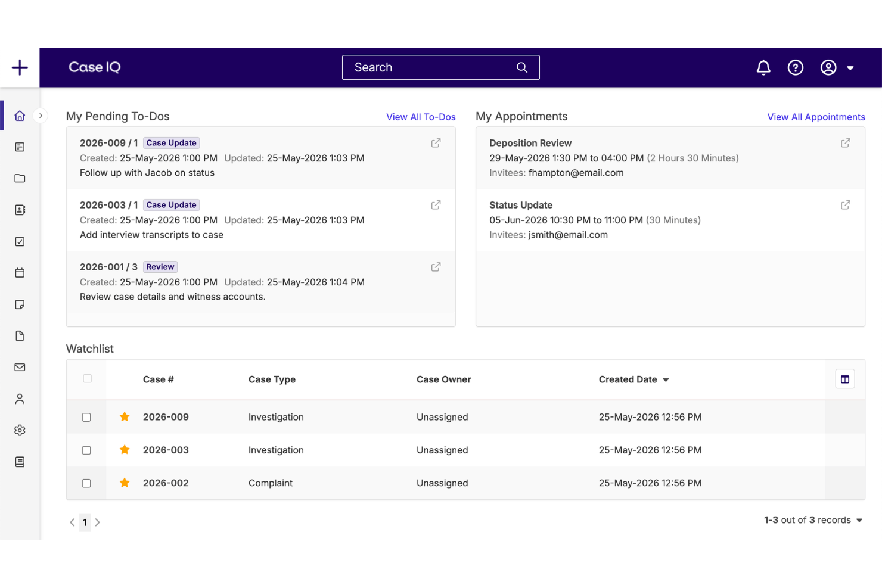Select checkbox for case 2026-009
Viewport: 882px width, 588px height.
pos(86,417)
